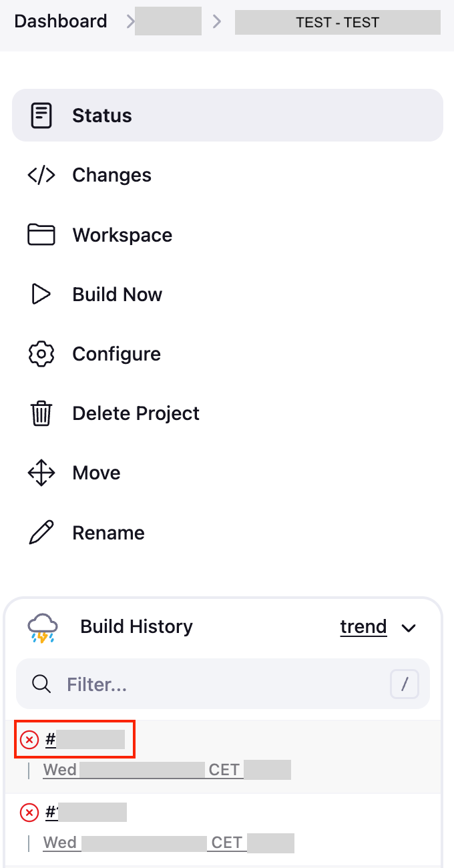Expand the Build History chevron dropdown
454x868 pixels.
[409, 628]
